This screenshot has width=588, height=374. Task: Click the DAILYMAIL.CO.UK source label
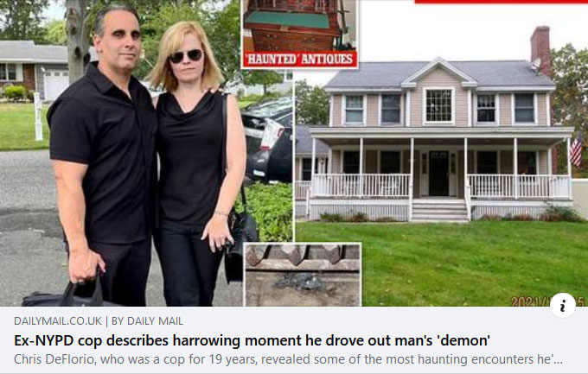pos(58,321)
